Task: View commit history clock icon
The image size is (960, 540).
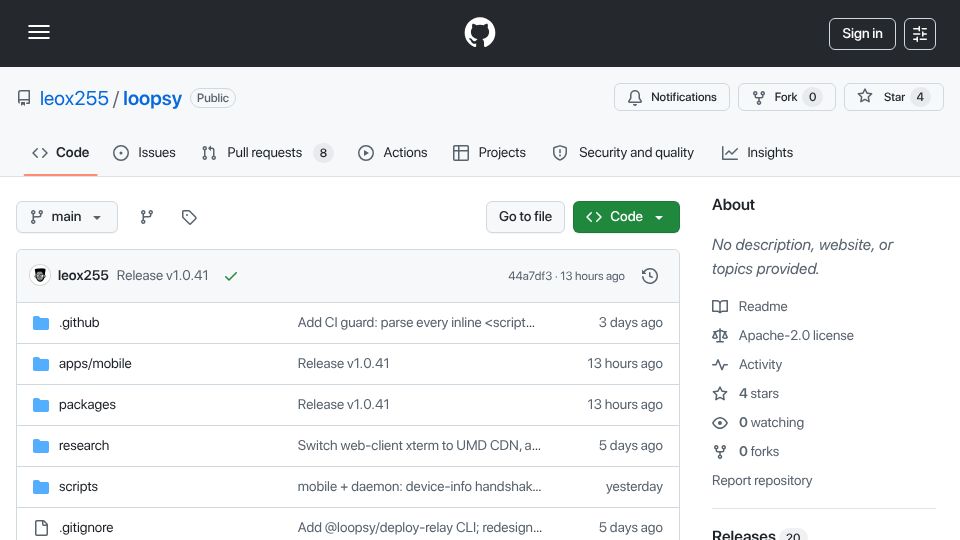Action: click(x=650, y=276)
